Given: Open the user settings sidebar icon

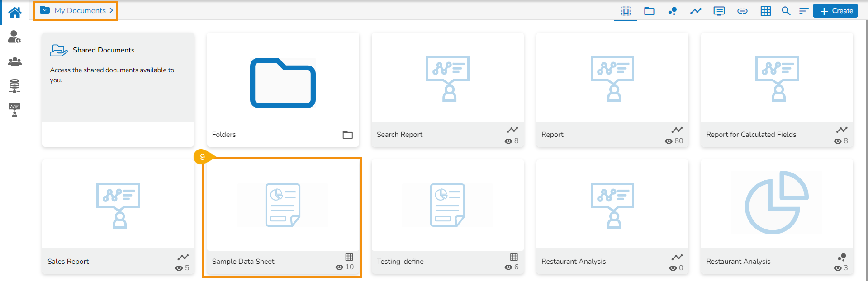Looking at the screenshot, I should click(x=14, y=37).
